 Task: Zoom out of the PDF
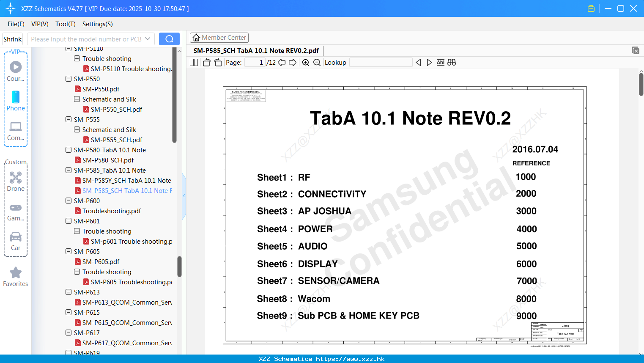(317, 62)
